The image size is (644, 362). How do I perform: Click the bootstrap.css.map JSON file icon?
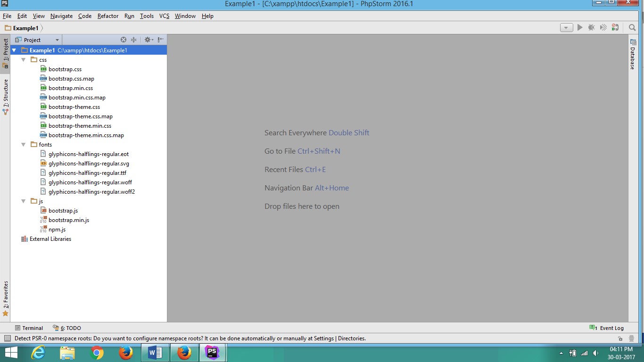click(x=43, y=79)
